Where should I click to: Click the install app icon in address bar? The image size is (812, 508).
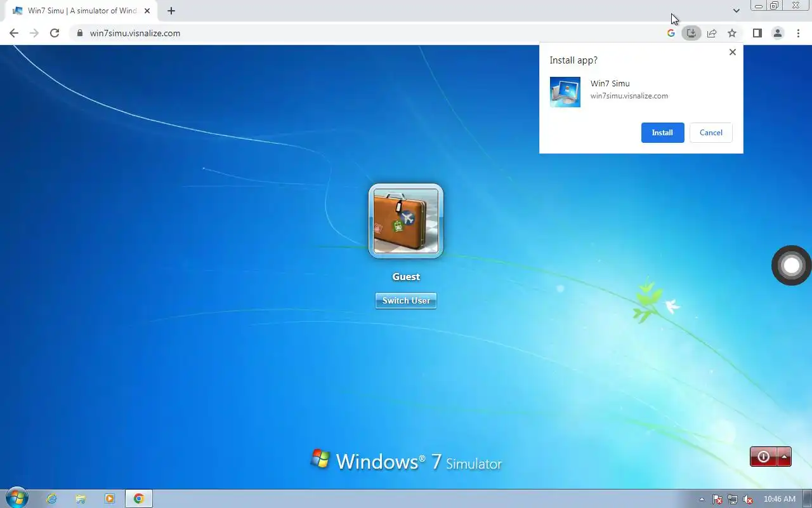691,33
